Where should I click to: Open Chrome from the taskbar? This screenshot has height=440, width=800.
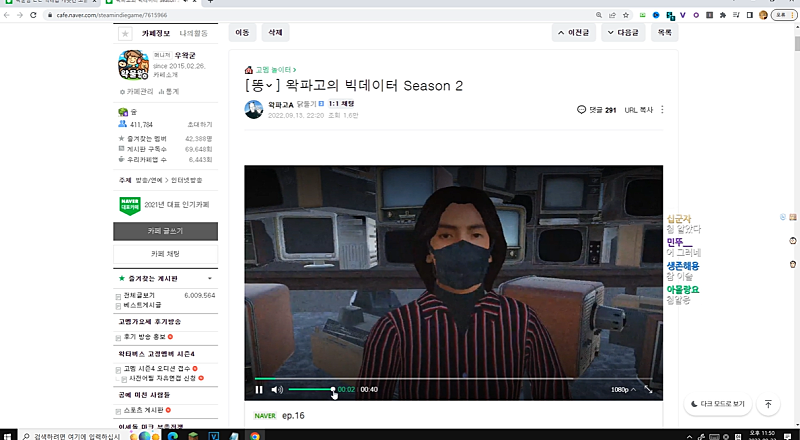255,436
